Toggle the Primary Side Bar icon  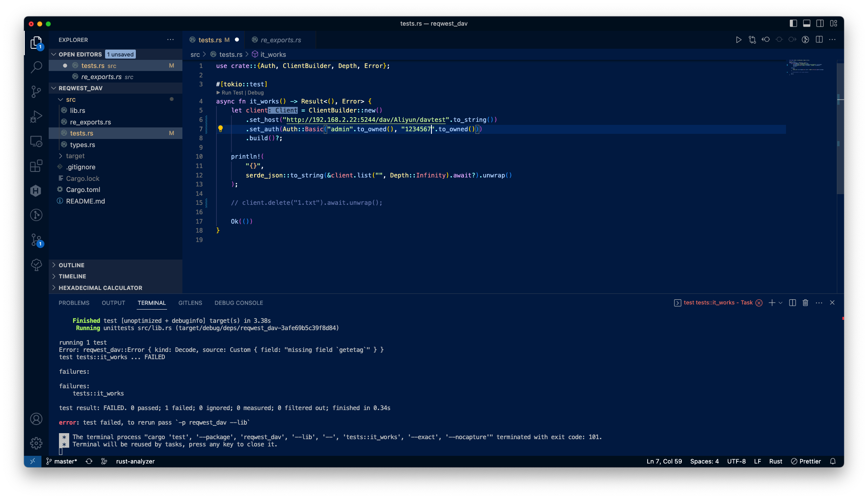794,24
